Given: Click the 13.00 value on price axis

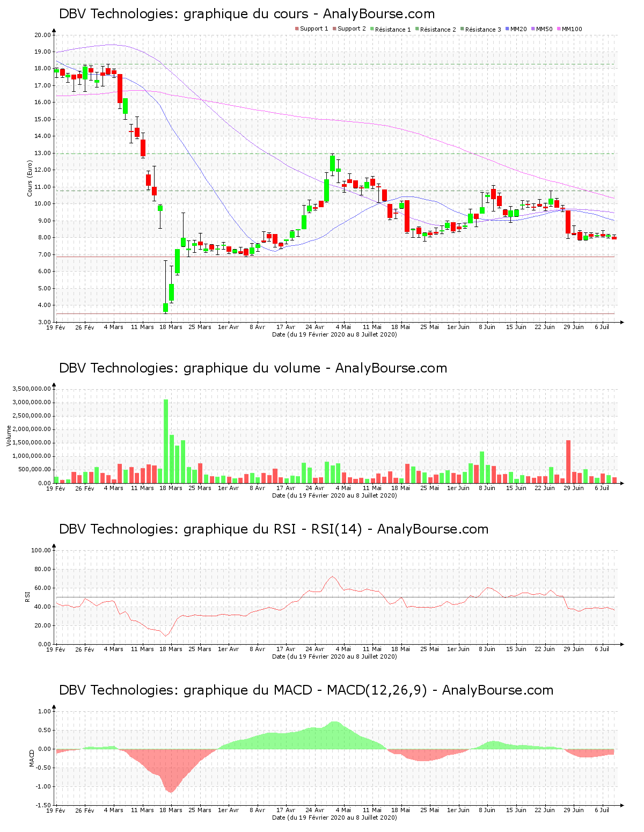Looking at the screenshot, I should [42, 153].
